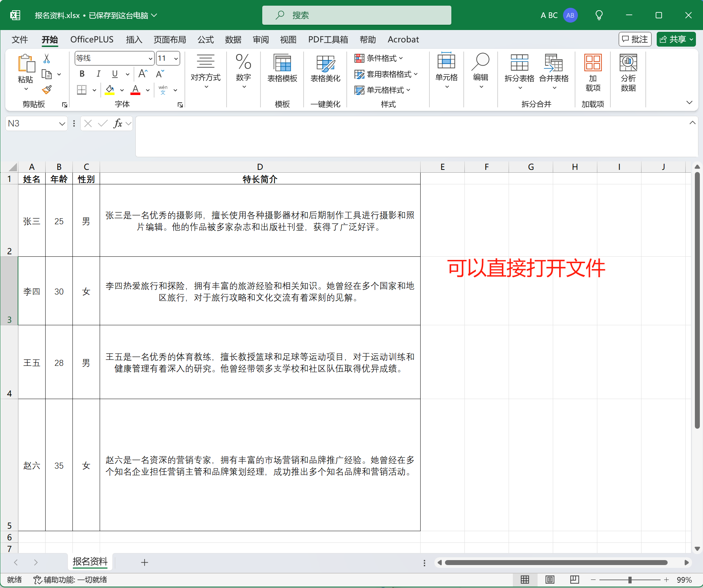Click the Cut scissors icon
Screen dimensions: 703x588
pos(47,58)
